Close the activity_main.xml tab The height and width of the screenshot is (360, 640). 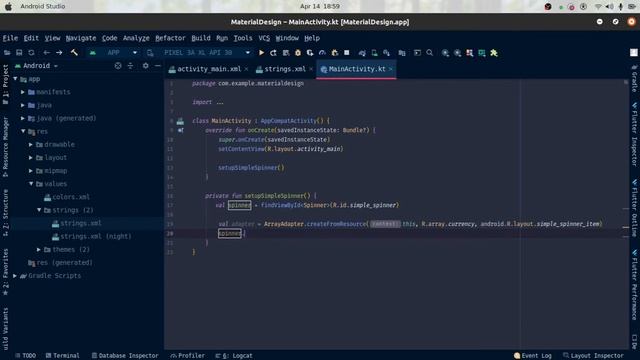pyautogui.click(x=246, y=69)
